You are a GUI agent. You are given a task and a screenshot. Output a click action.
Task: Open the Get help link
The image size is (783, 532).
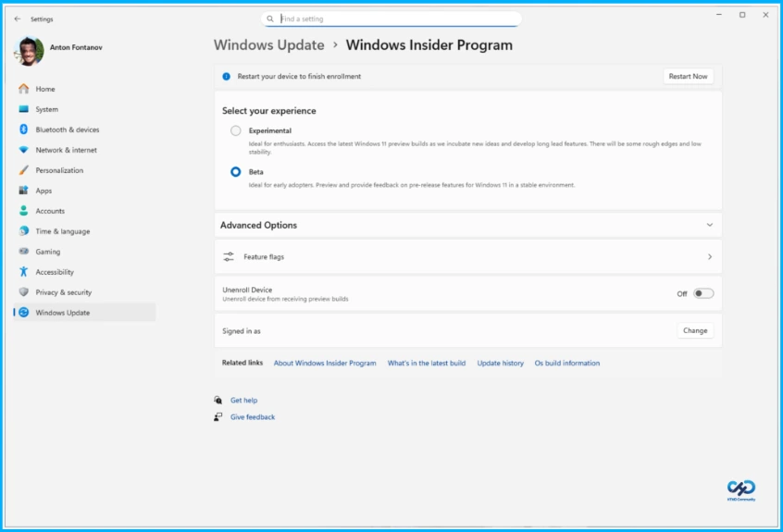[x=243, y=400]
